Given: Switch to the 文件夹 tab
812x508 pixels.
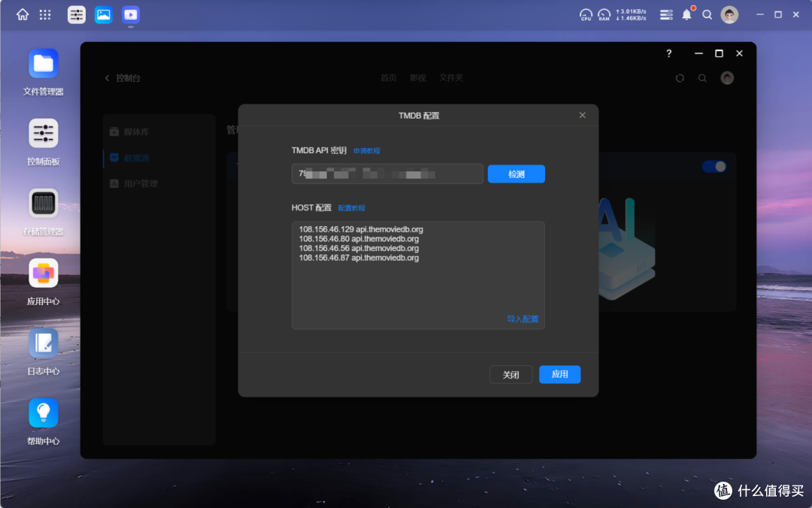Looking at the screenshot, I should 451,77.
